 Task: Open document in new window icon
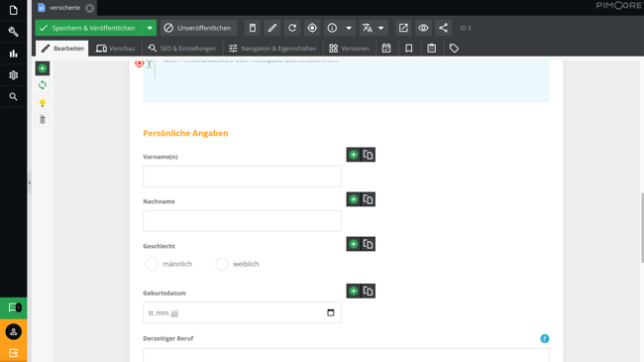[x=403, y=28]
